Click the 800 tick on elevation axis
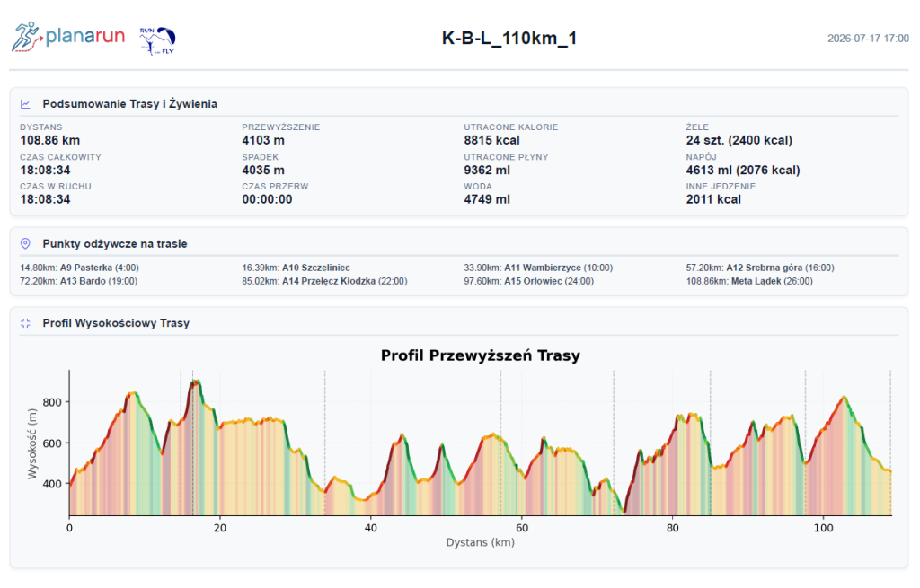This screenshot has height=588, width=920. (x=52, y=402)
